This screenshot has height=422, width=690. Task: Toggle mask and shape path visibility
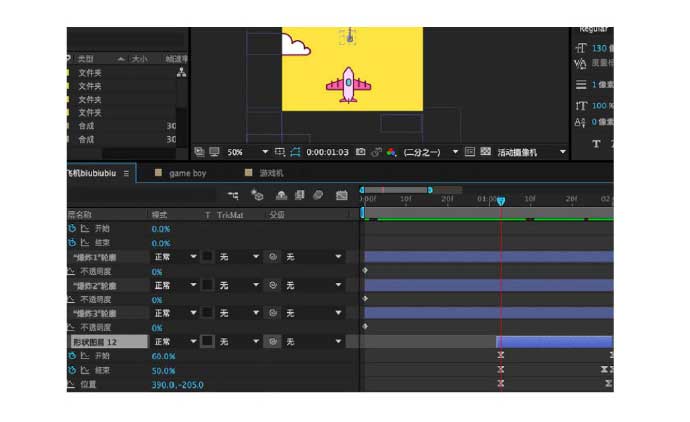[295, 152]
